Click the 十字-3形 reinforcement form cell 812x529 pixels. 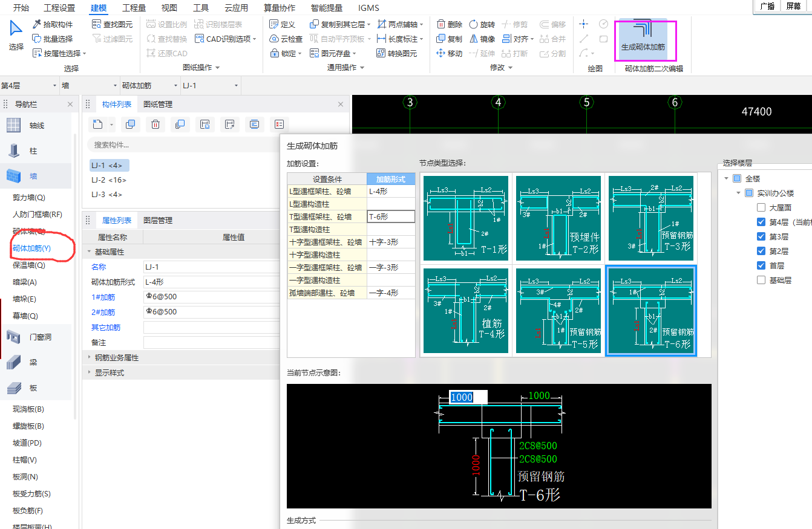click(391, 242)
